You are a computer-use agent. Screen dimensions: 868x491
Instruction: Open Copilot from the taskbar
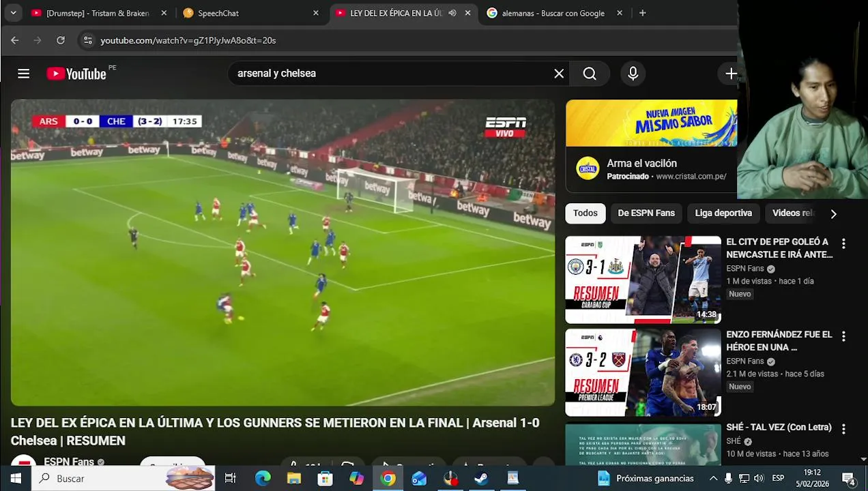pyautogui.click(x=357, y=479)
